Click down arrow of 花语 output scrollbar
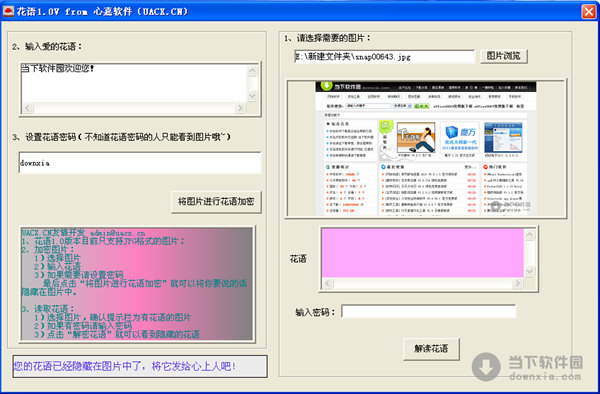 click(530, 271)
